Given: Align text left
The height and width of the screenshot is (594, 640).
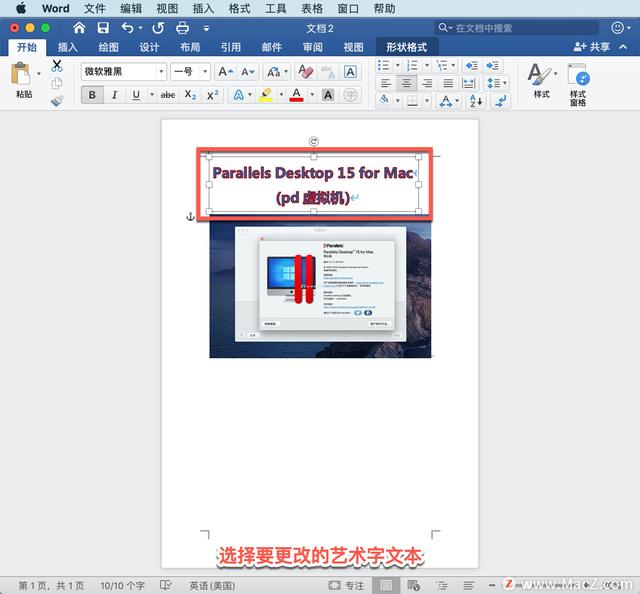Looking at the screenshot, I should coord(386,83).
